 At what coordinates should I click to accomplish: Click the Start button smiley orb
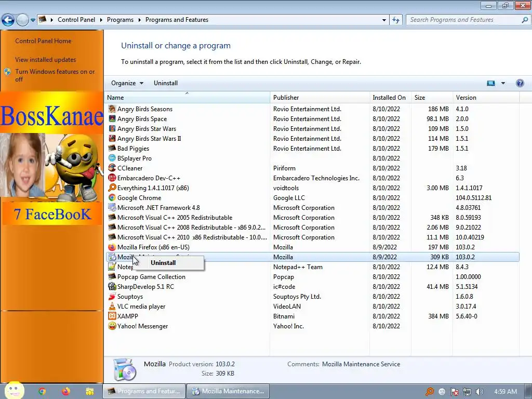pyautogui.click(x=14, y=390)
